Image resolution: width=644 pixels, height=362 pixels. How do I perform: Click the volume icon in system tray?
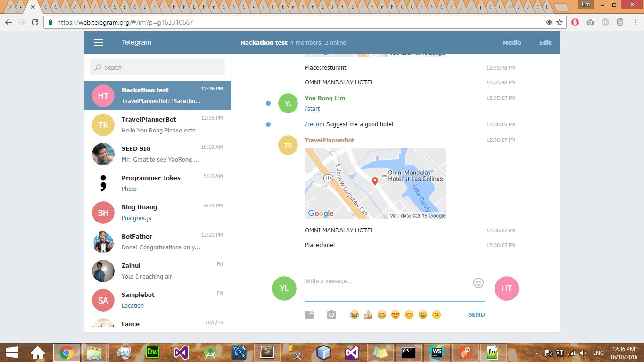(583, 353)
